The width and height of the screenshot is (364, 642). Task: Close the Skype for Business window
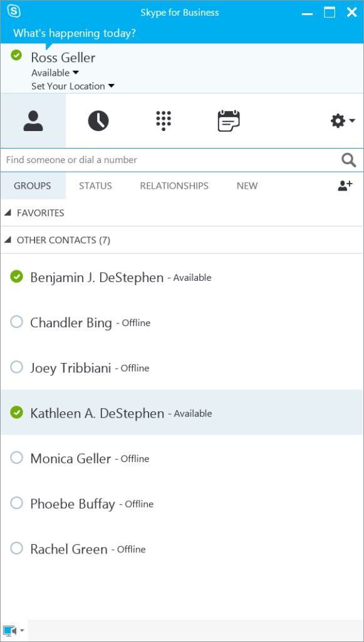pos(352,13)
